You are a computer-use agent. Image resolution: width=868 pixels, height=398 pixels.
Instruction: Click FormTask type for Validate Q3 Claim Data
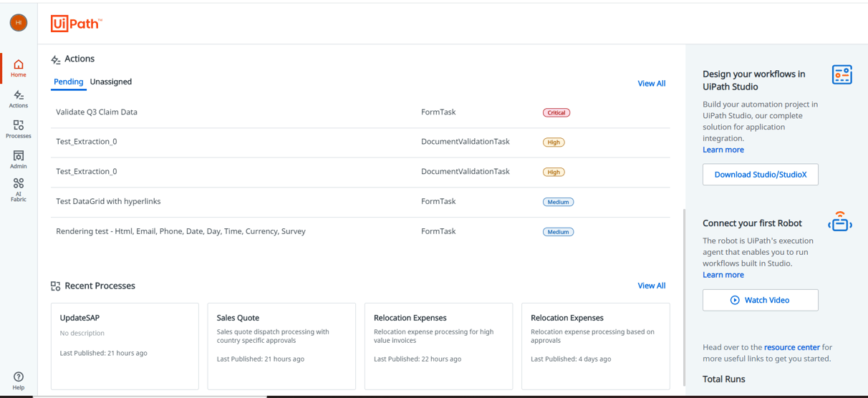point(438,112)
